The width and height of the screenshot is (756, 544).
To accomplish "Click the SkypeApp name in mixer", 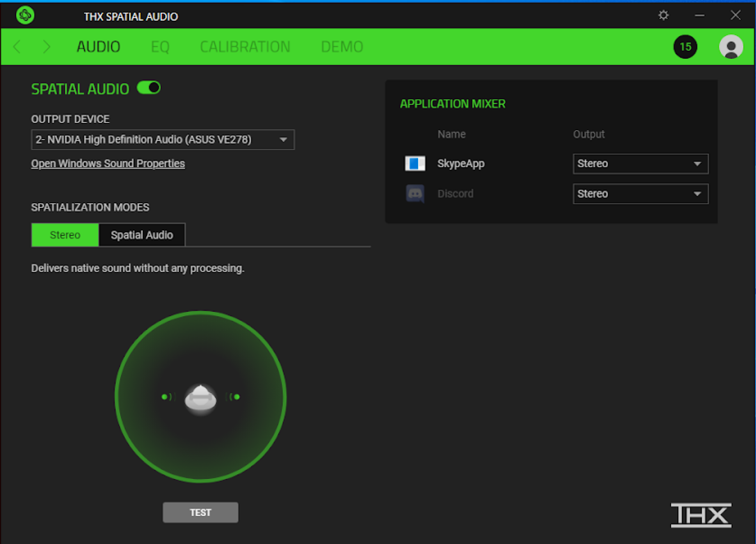I will pyautogui.click(x=461, y=163).
